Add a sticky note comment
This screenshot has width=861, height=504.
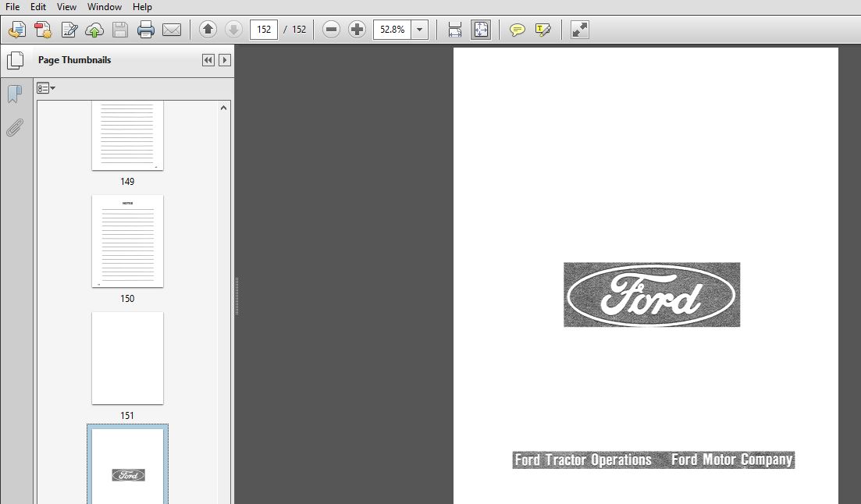517,30
